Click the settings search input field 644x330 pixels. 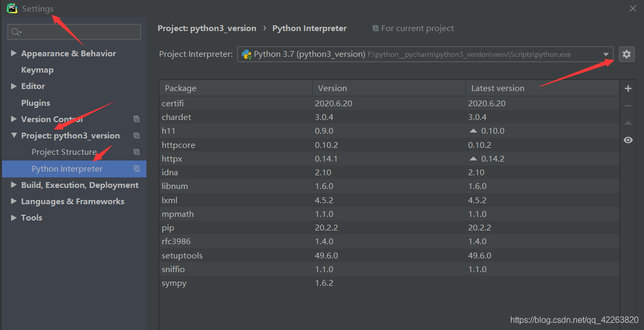click(79, 32)
